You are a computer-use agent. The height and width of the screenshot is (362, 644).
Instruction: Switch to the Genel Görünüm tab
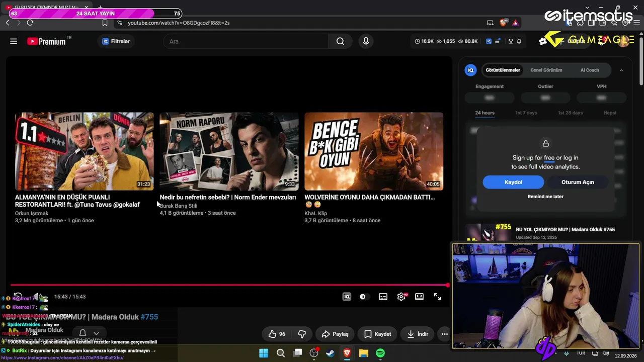[x=546, y=70]
